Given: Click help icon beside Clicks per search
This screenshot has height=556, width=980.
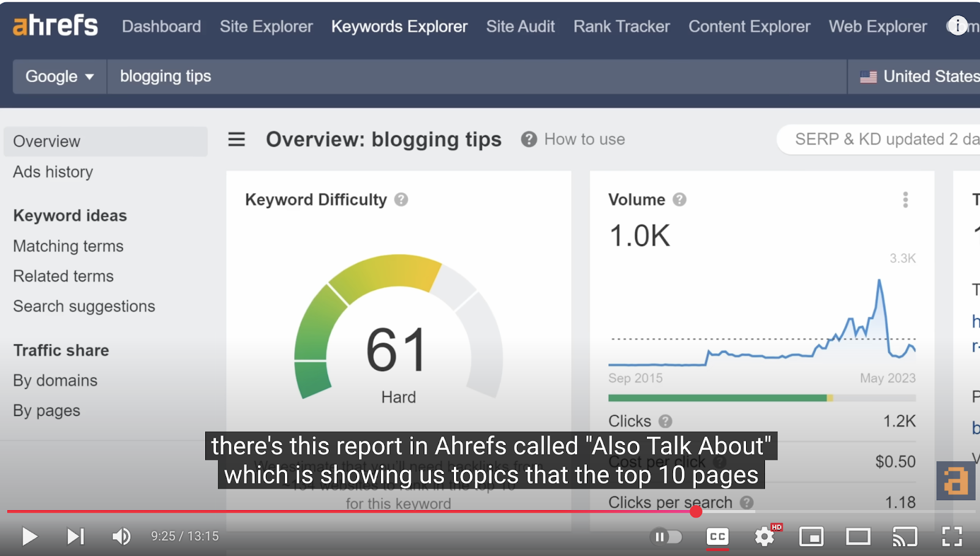Looking at the screenshot, I should point(746,503).
